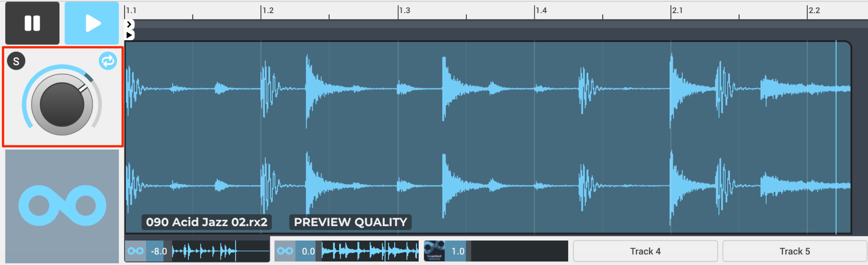Select the second track's infinity icon
Screen dimensions: 868x265
pyautogui.click(x=285, y=251)
